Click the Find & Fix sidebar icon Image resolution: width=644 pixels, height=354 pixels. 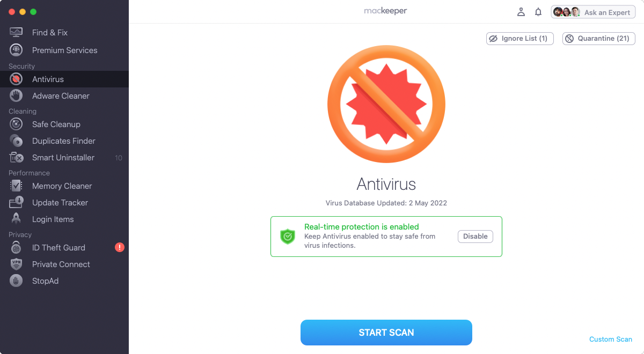tap(16, 33)
